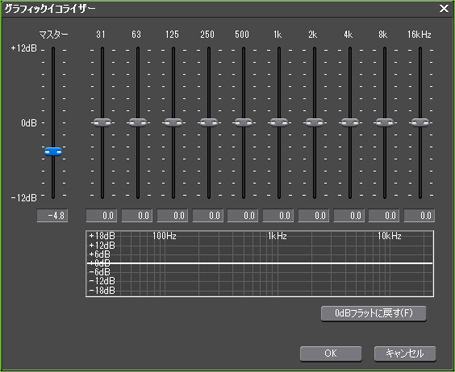The image size is (455, 372).
Task: Click the 250 Hz band slider handle
Action: tap(209, 122)
